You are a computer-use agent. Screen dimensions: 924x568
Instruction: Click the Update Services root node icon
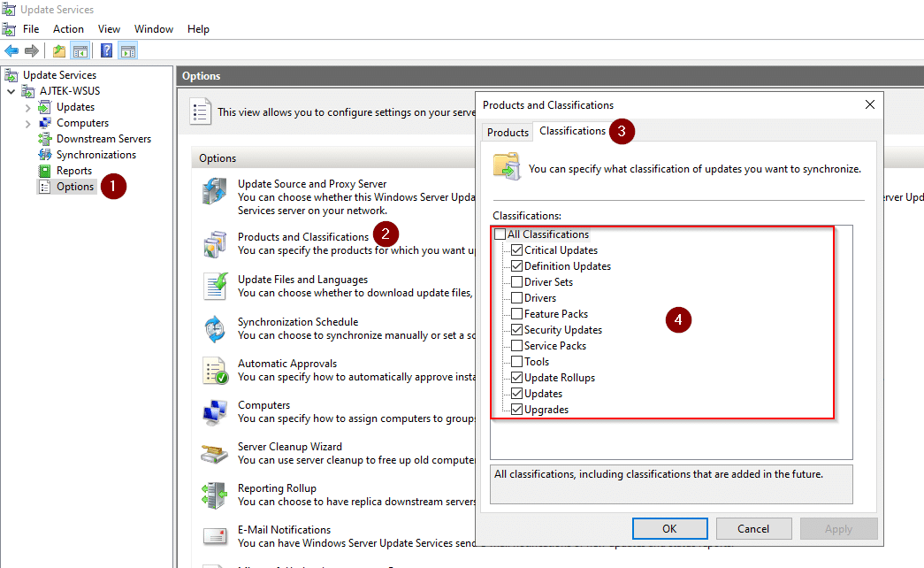point(11,75)
